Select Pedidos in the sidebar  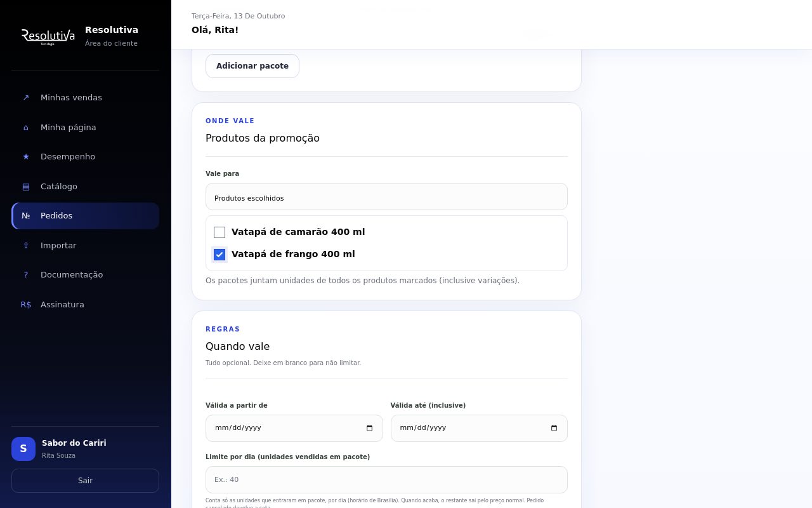coord(85,216)
